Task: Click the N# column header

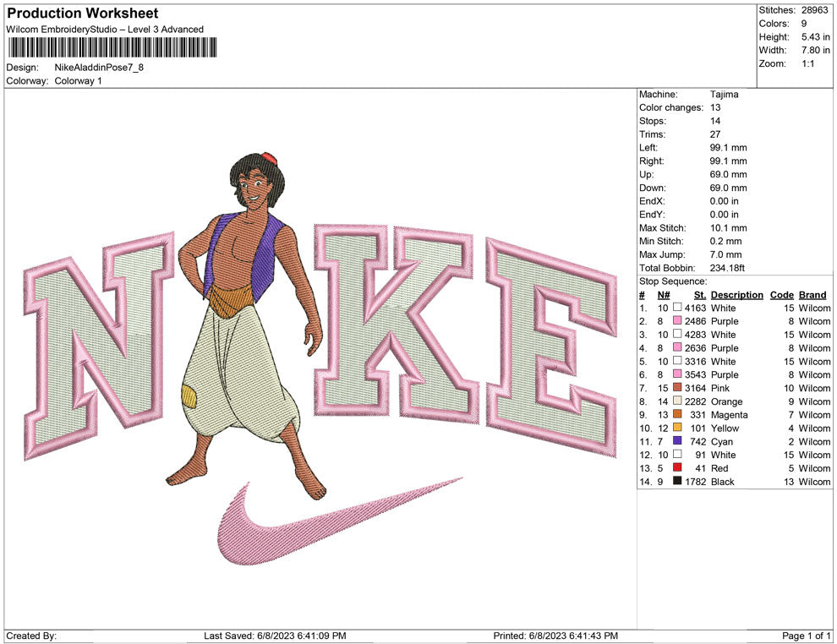Action: point(664,295)
